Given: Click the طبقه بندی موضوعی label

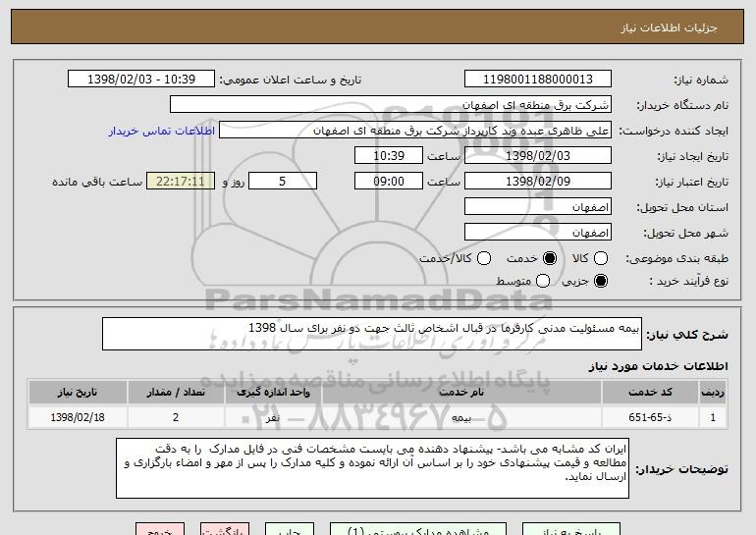Looking at the screenshot, I should (676, 259).
